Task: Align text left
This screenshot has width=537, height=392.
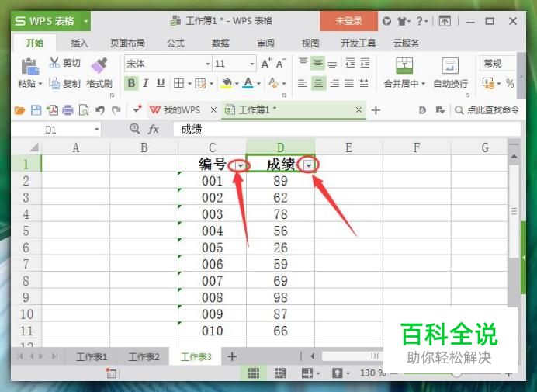Action: pyautogui.click(x=303, y=83)
